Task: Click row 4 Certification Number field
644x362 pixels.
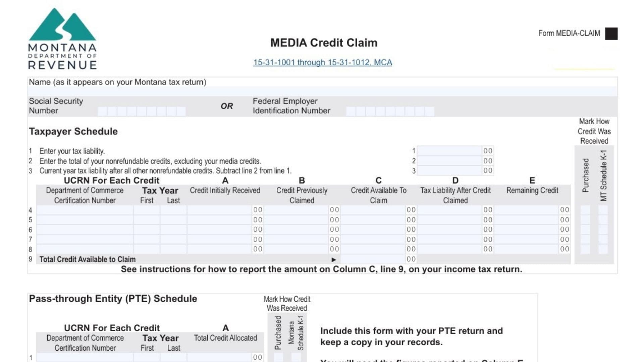Action: [86, 210]
